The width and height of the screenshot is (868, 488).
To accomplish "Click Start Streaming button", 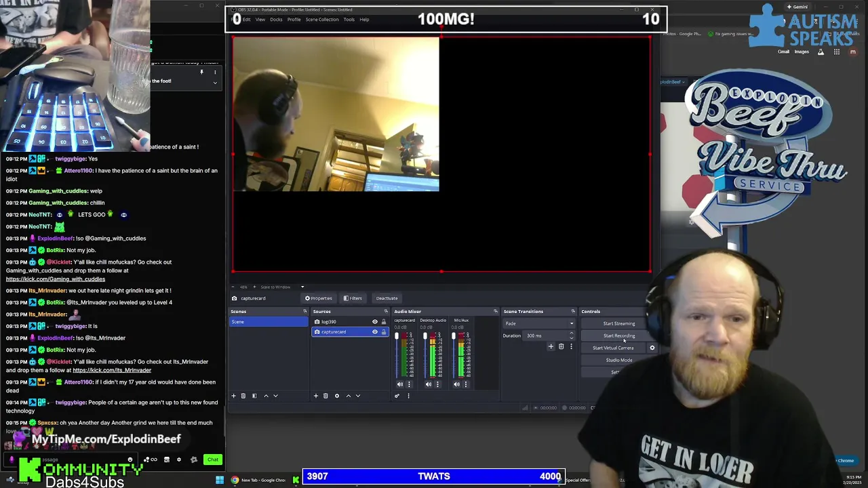I will click(619, 323).
